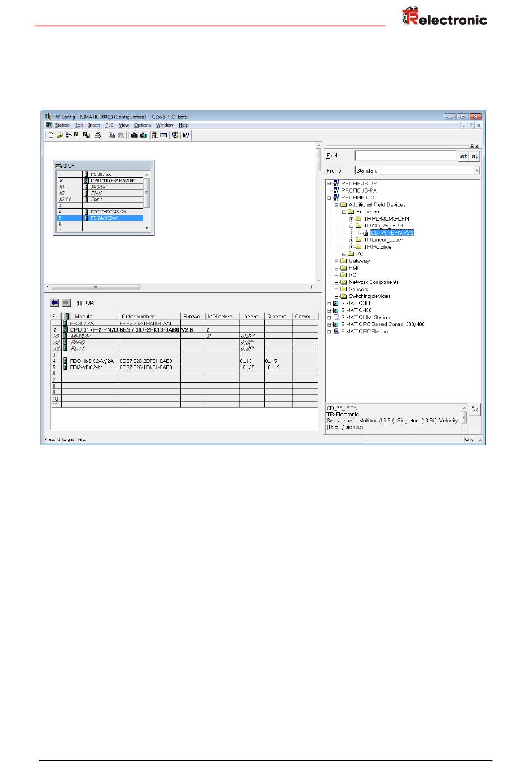Click the Copy toolbar icon
This screenshot has width=532, height=777.
point(111,135)
